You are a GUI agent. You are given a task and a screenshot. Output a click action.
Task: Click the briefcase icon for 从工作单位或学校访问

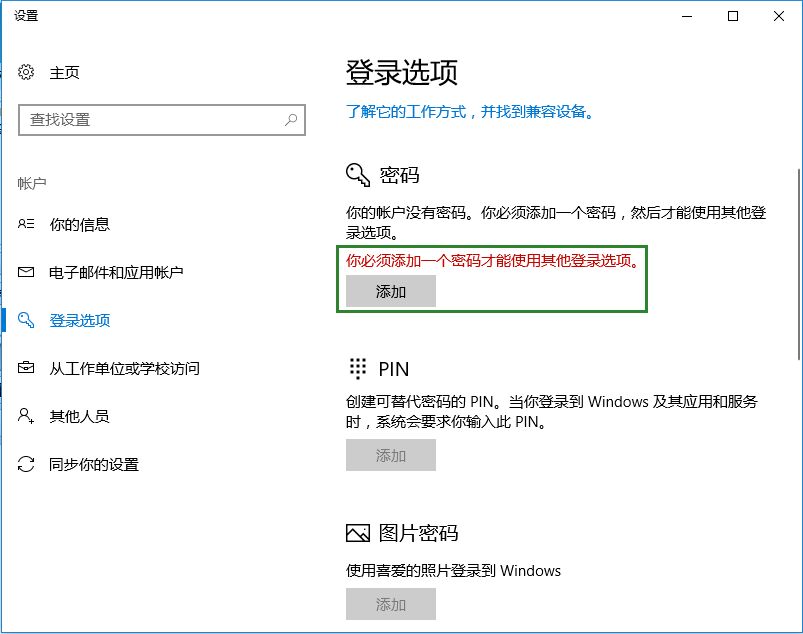pos(26,368)
